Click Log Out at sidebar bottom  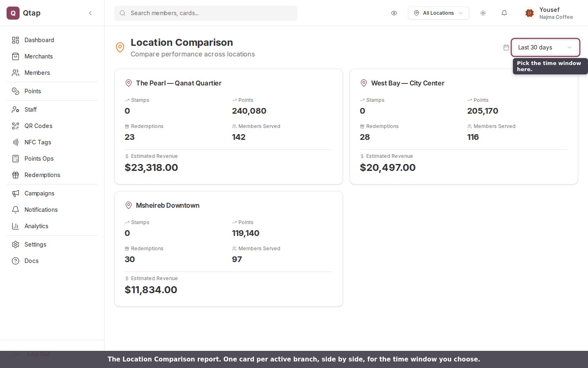[39, 354]
